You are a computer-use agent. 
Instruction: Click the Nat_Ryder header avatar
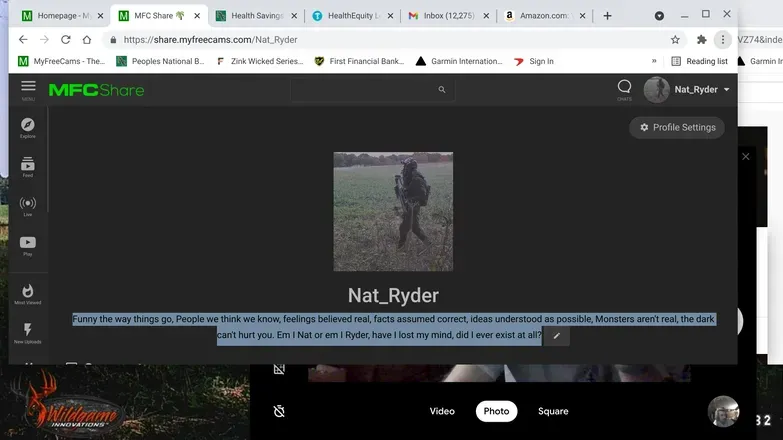point(656,90)
